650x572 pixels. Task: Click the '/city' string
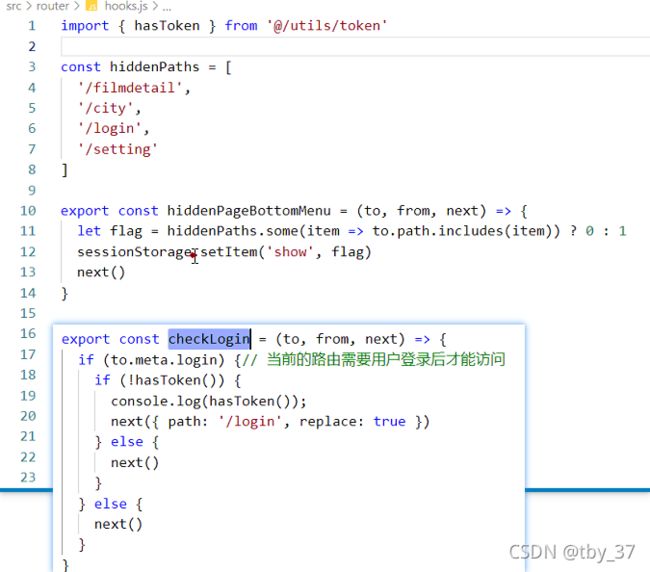pyautogui.click(x=106, y=108)
